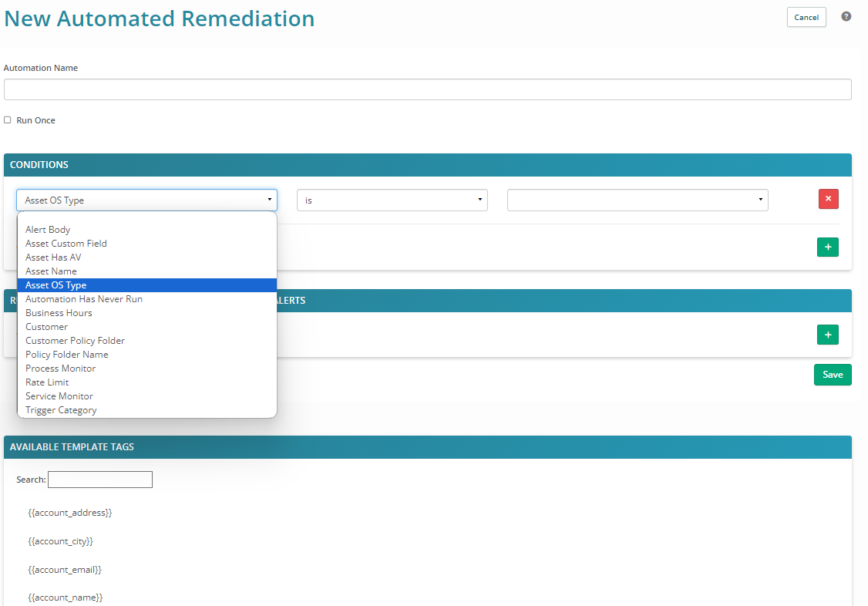Click the Save button
This screenshot has height=606, width=868.
[x=833, y=375]
